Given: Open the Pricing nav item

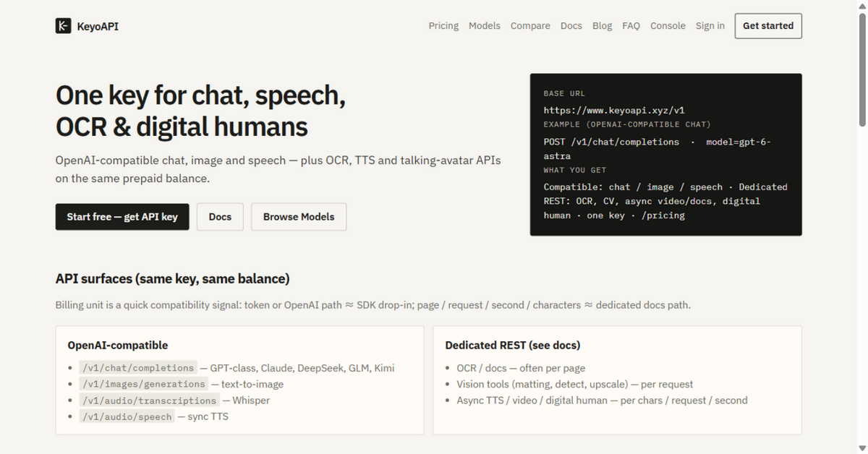Looking at the screenshot, I should click(x=443, y=25).
